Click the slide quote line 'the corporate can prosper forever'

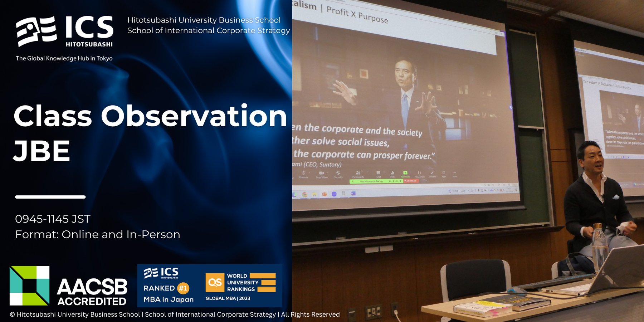[364, 155]
